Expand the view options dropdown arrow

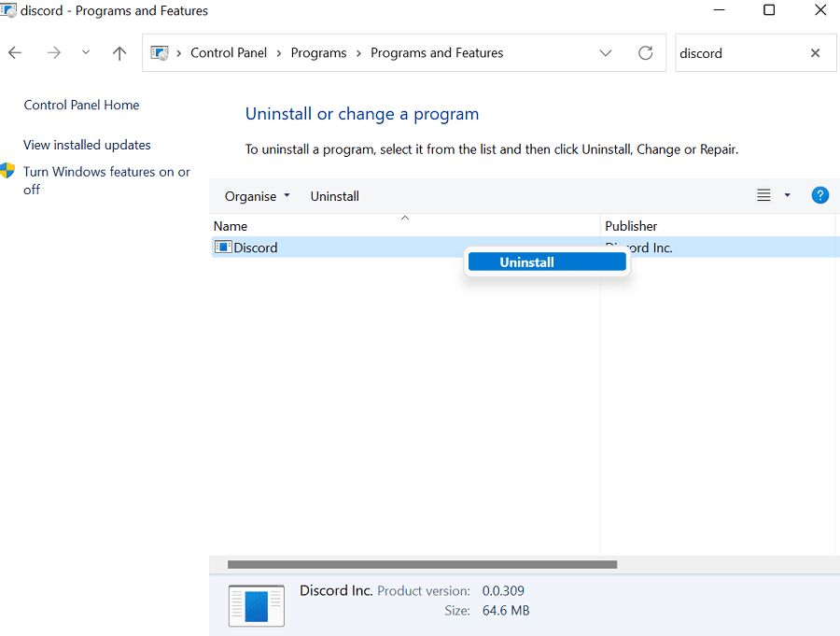787,195
